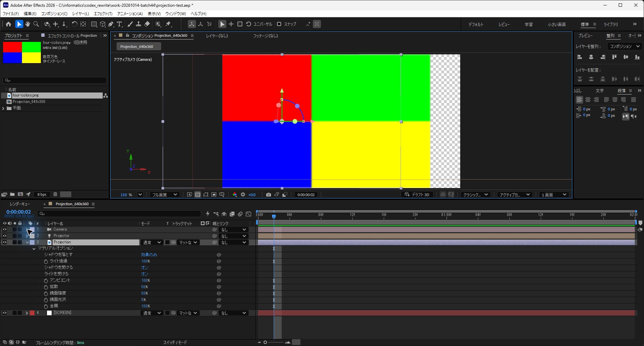The image size is (644, 346).
Task: Open the エフェクト(T) menu
Action: 103,14
